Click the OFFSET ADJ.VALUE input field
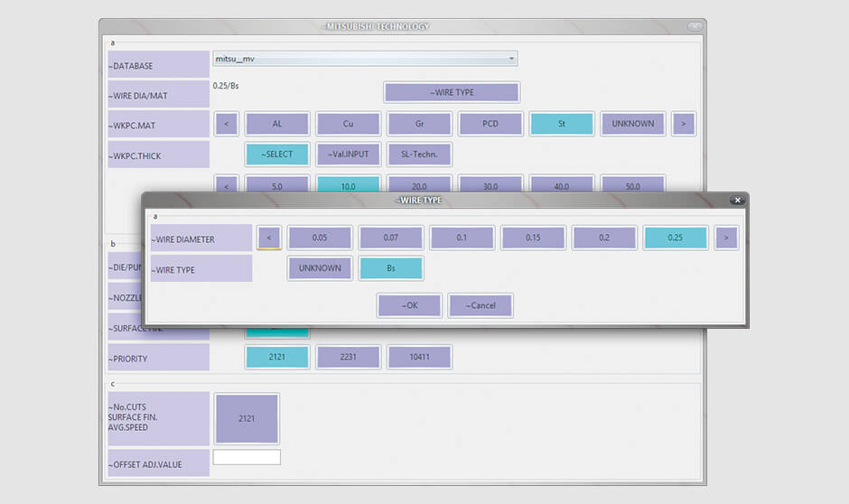This screenshot has height=504, width=849. pos(247,457)
